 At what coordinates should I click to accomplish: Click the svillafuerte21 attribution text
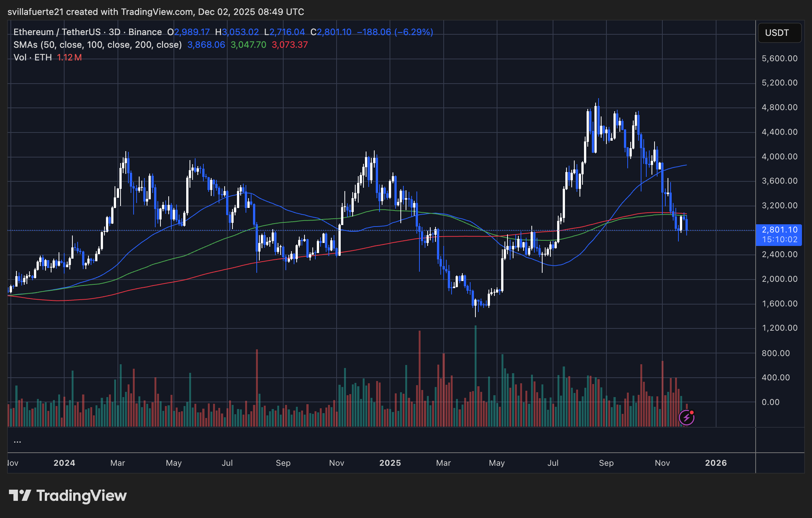tap(36, 12)
